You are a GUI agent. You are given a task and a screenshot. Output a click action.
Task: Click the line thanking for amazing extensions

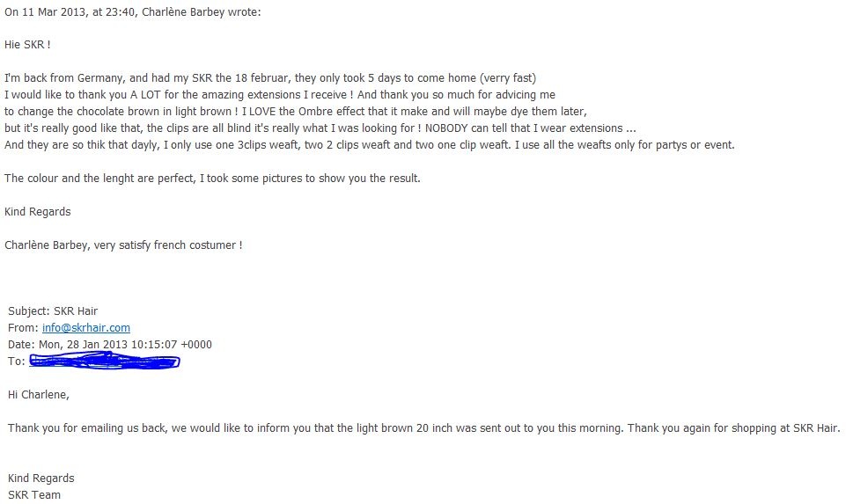(279, 95)
